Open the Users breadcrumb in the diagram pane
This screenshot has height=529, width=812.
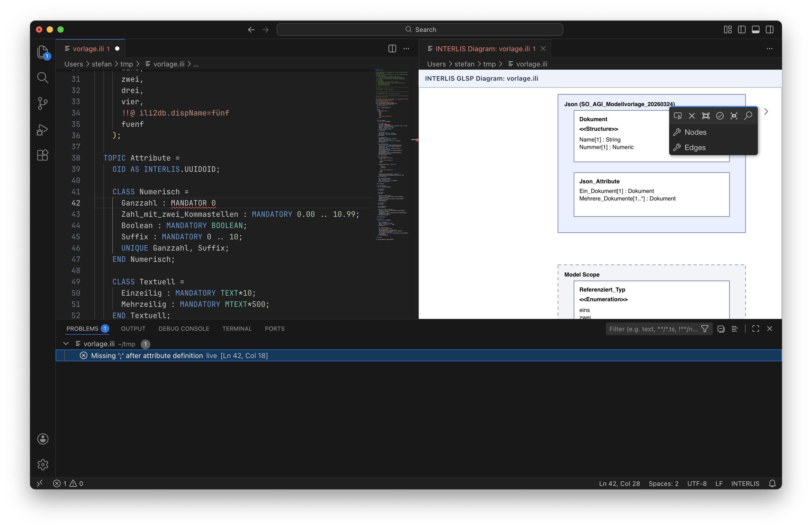point(436,64)
